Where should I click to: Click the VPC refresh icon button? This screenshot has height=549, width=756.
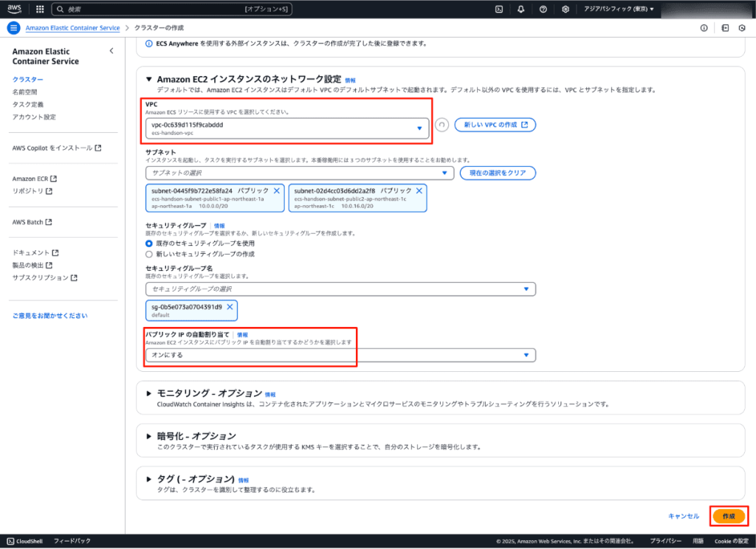click(442, 125)
